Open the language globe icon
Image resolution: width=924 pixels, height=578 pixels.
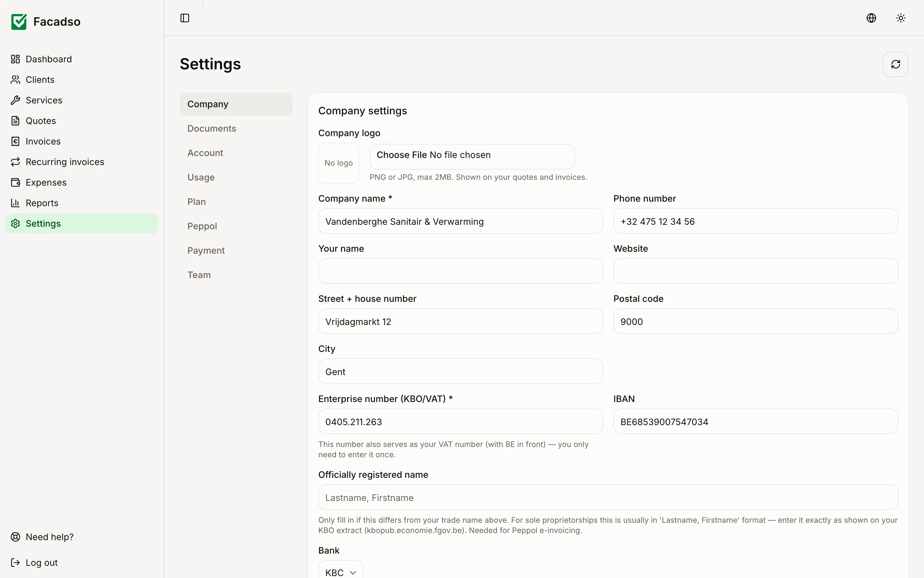pyautogui.click(x=871, y=18)
